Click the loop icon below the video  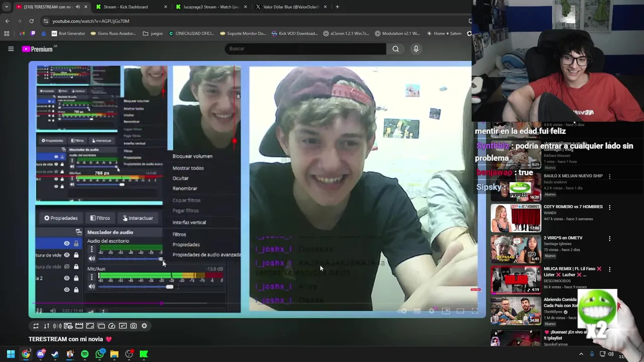pos(36,326)
